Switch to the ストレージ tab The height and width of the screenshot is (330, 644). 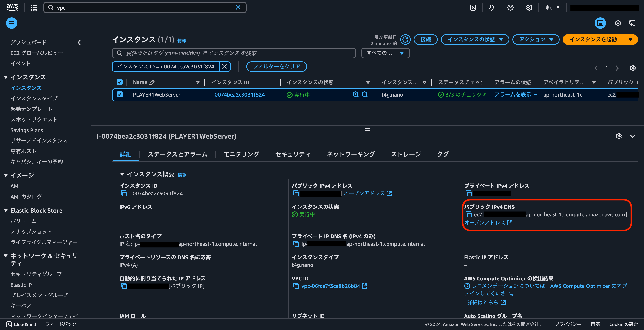[405, 154]
